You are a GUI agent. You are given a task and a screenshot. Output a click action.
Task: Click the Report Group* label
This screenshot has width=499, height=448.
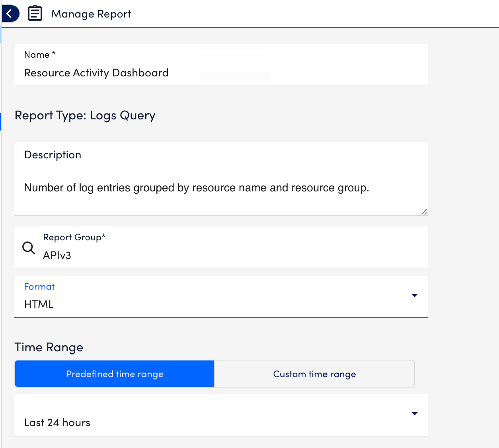point(74,238)
